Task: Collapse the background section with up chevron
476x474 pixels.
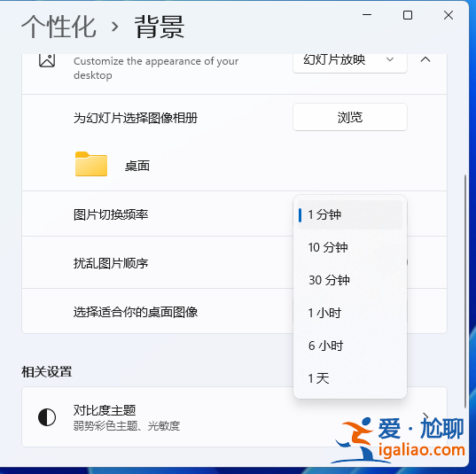Action: click(425, 59)
